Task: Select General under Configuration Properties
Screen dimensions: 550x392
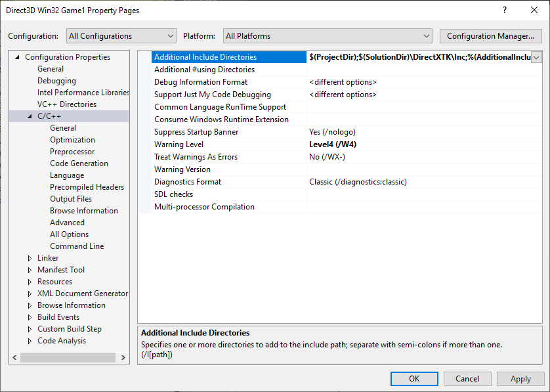Action: (x=51, y=69)
